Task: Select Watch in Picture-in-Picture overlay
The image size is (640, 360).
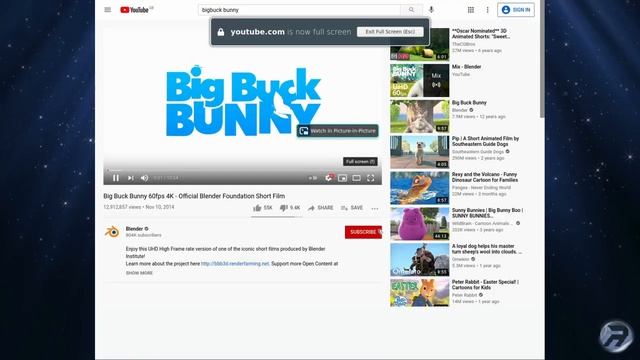Action: 338,131
